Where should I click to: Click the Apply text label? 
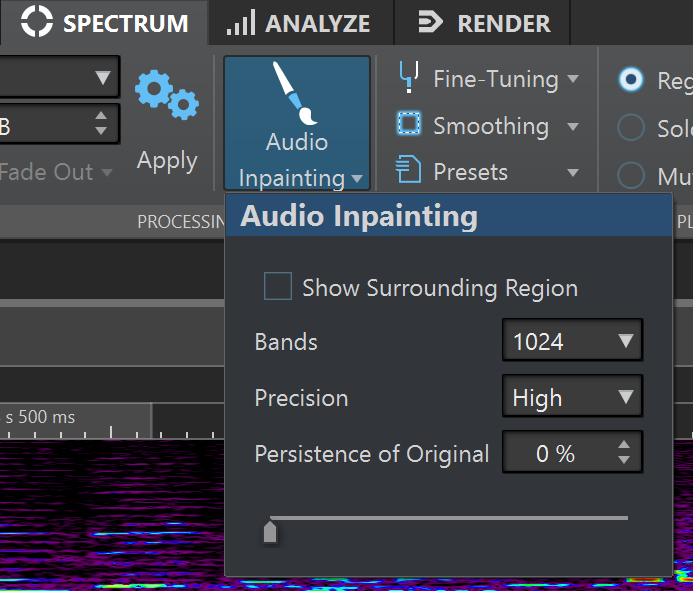(x=167, y=161)
